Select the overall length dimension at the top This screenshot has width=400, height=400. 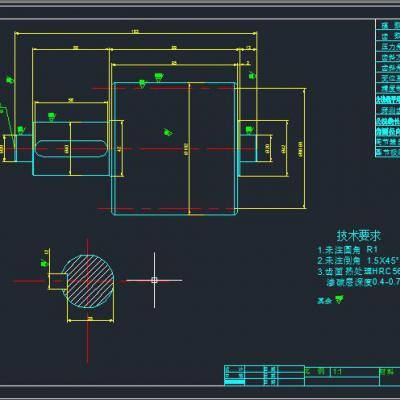(x=136, y=32)
